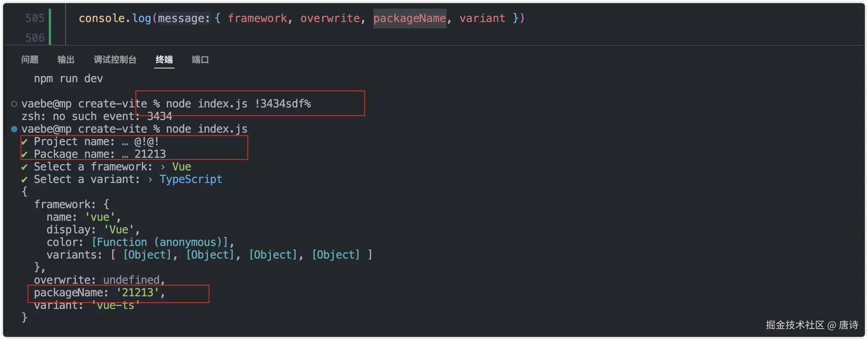
Task: Select the 终端 (Terminal) tab
Action: click(x=164, y=59)
